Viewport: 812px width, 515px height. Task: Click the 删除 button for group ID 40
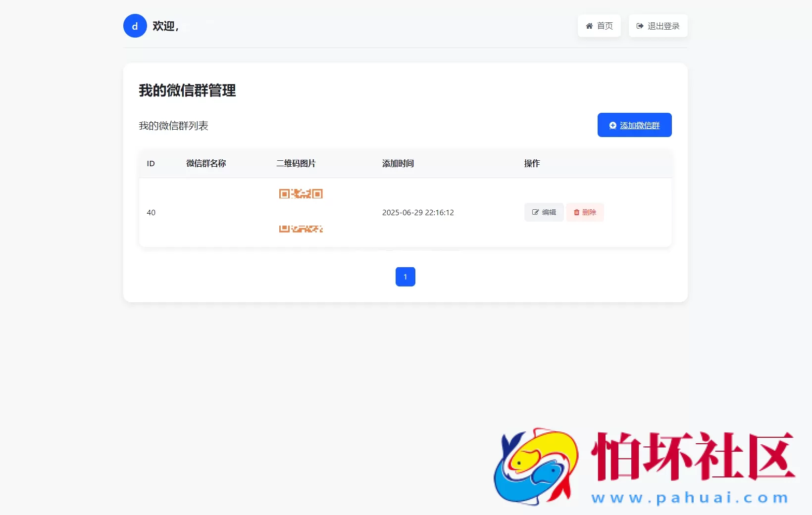tap(585, 212)
